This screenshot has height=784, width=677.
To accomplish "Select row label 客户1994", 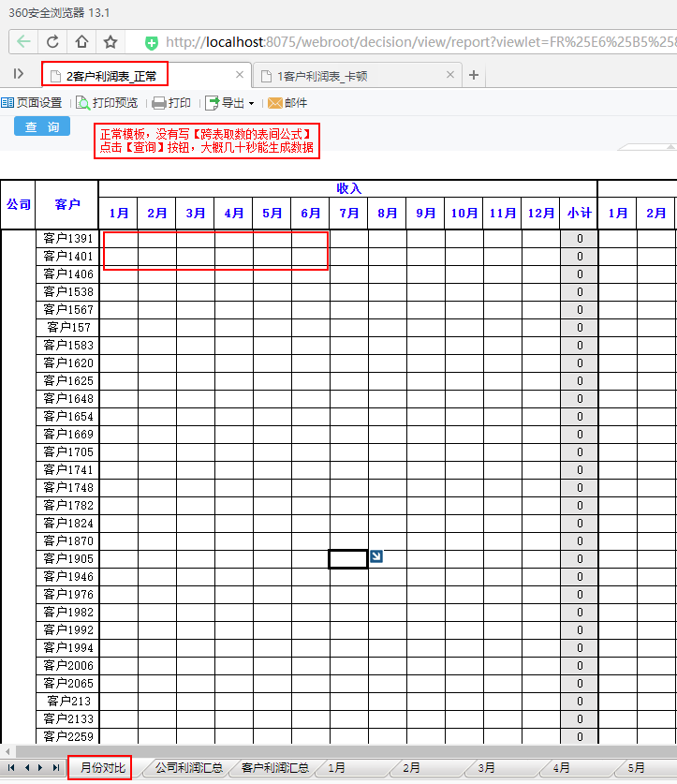I will [68, 647].
